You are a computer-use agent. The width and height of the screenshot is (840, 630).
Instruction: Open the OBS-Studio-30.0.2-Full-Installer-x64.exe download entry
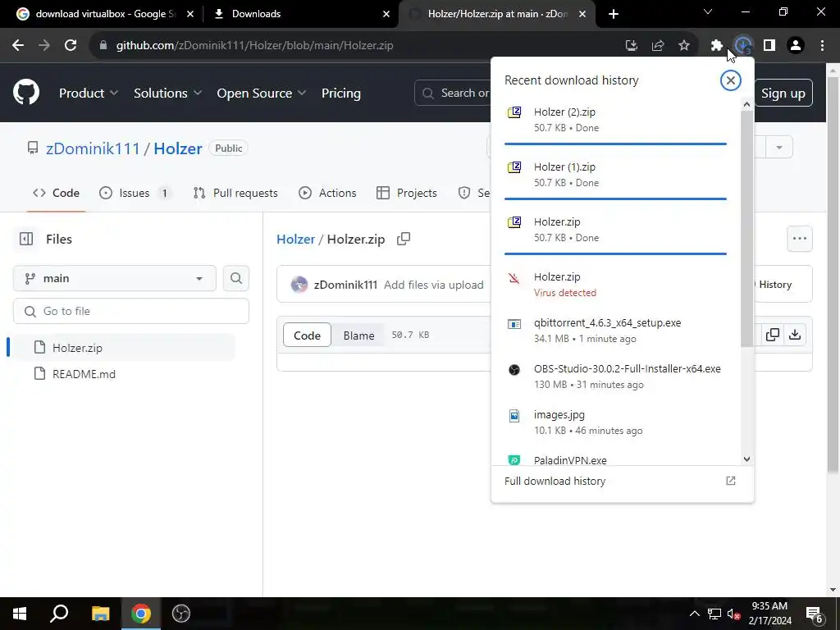[615, 377]
